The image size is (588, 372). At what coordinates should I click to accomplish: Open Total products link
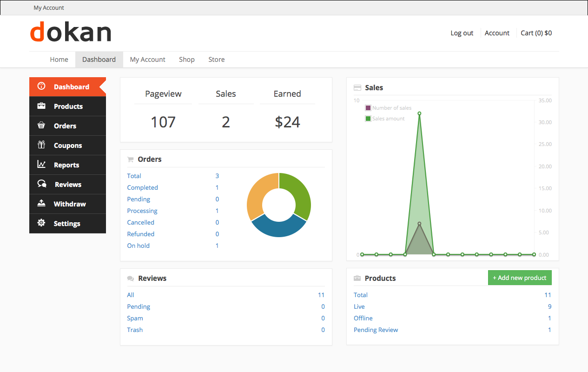coord(361,295)
